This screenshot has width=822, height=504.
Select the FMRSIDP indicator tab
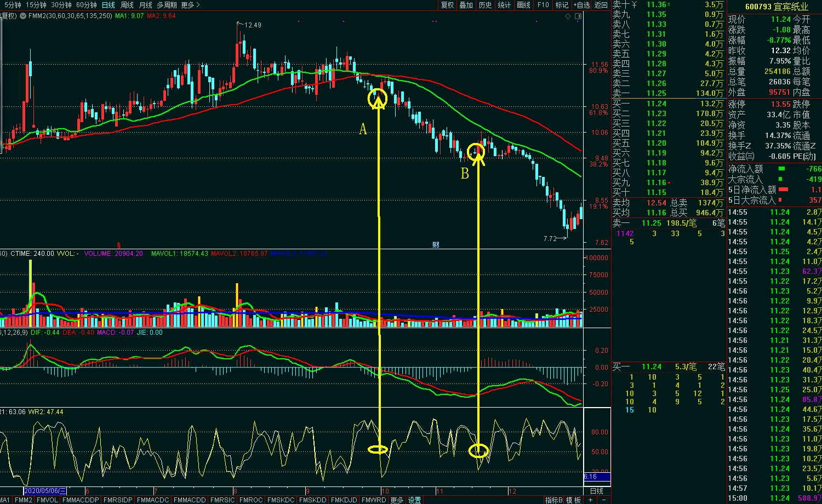[118, 500]
